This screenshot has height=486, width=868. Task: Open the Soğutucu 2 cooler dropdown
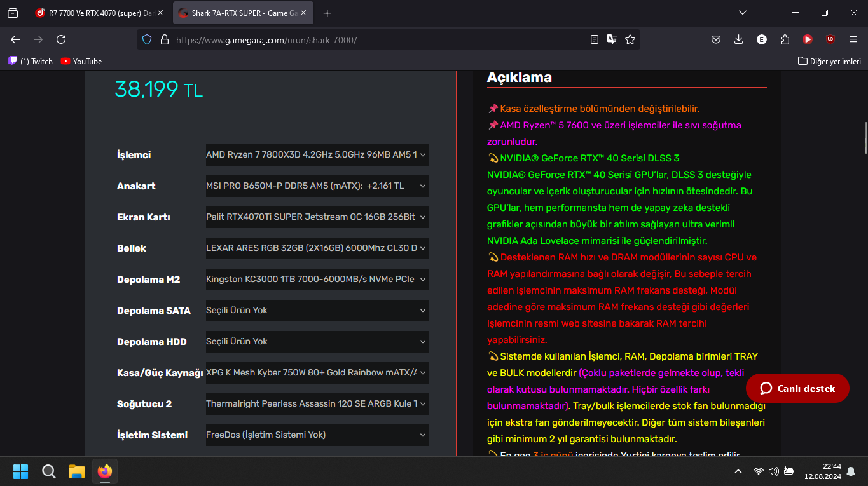point(317,403)
